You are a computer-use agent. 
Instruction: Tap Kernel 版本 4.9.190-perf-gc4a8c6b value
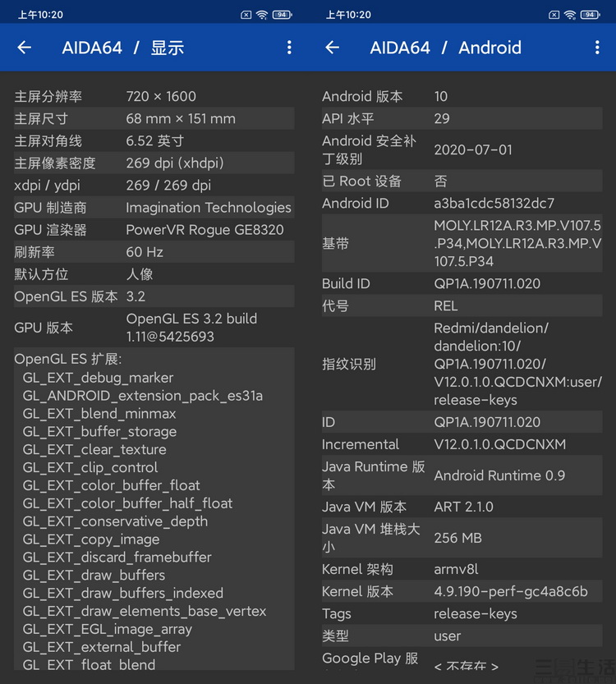(511, 591)
